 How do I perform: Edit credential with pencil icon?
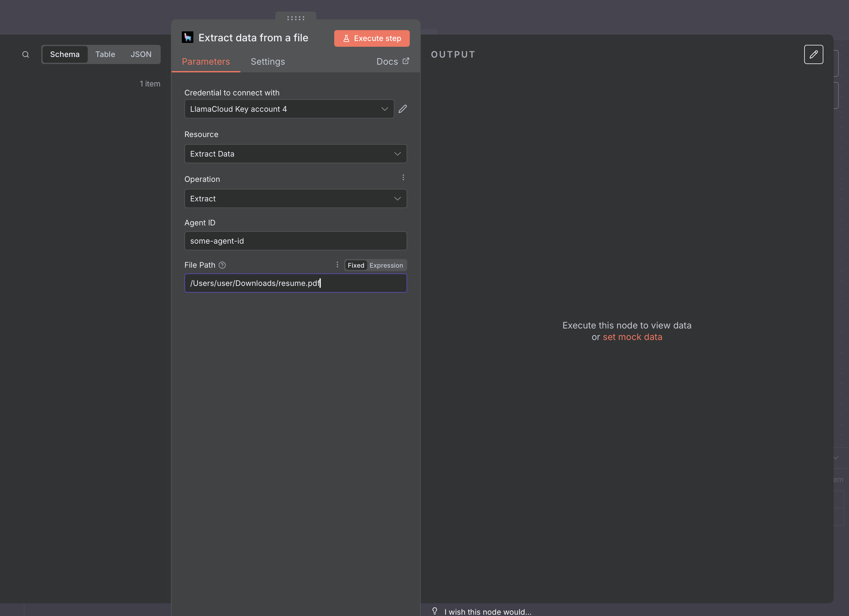click(403, 109)
